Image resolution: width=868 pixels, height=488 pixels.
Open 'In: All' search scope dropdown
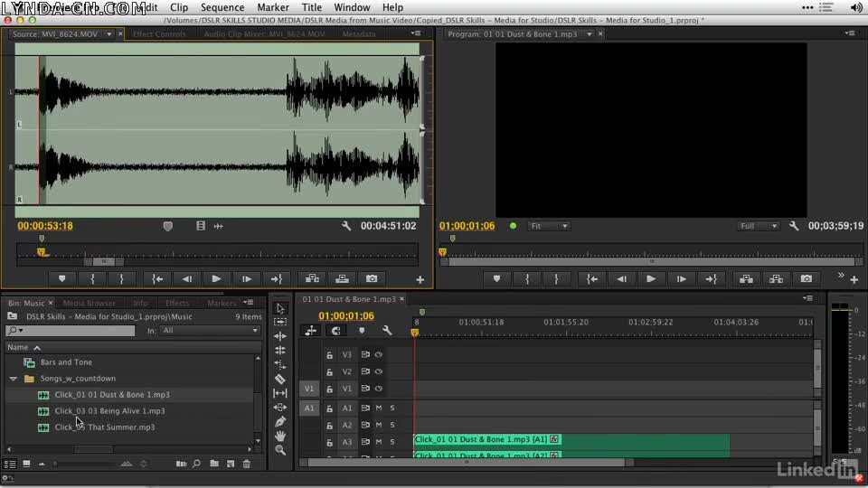point(210,331)
